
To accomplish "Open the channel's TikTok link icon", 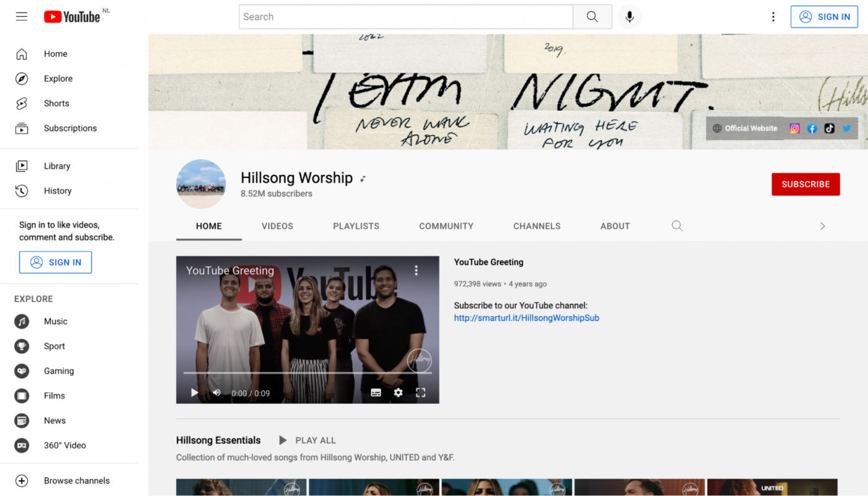I will [x=829, y=128].
